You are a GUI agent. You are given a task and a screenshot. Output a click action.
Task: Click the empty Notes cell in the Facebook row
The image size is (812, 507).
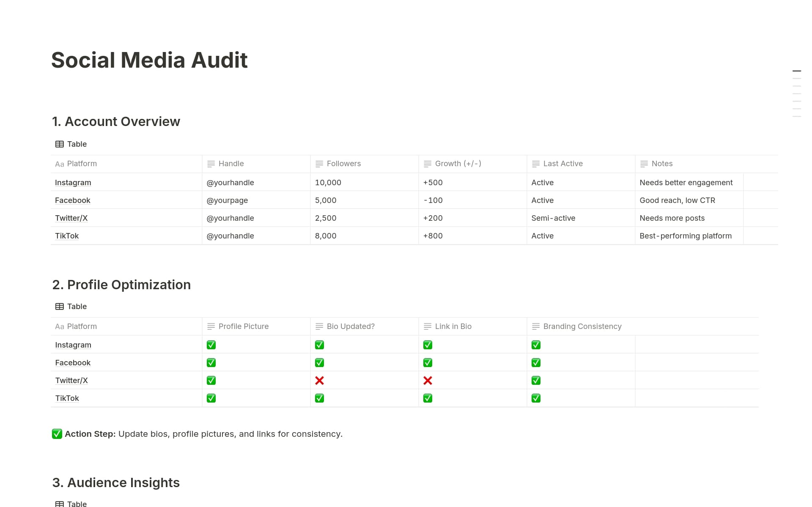[x=760, y=200]
